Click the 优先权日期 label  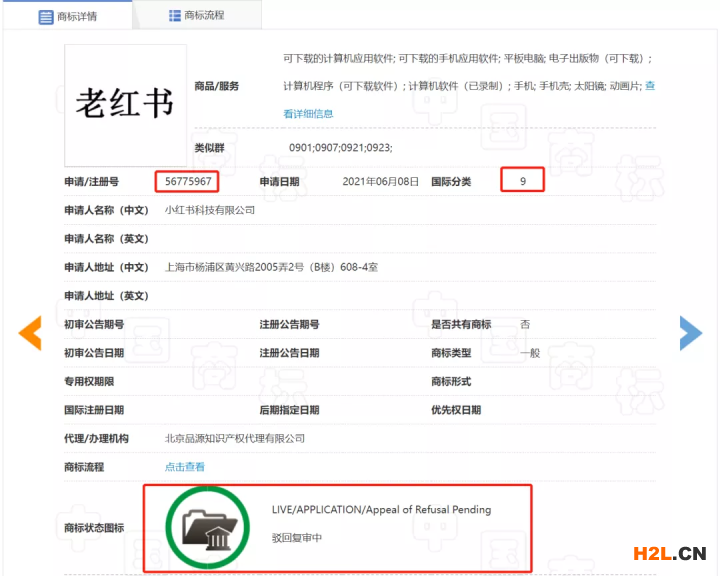click(x=456, y=410)
